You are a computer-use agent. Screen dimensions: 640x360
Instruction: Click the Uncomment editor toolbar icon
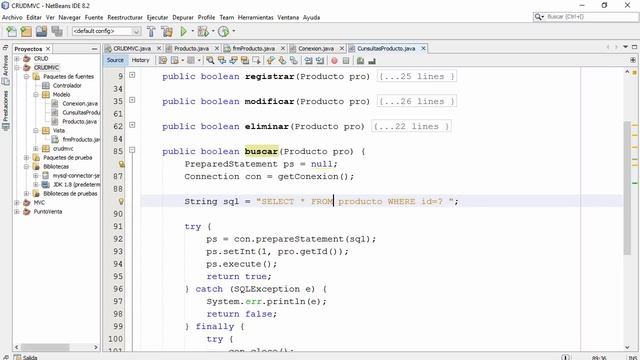click(x=372, y=60)
